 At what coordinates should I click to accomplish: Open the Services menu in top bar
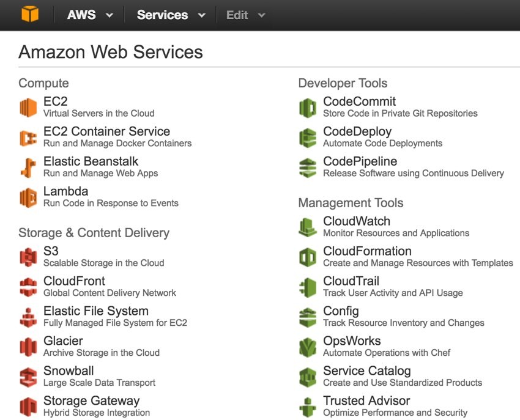[171, 15]
